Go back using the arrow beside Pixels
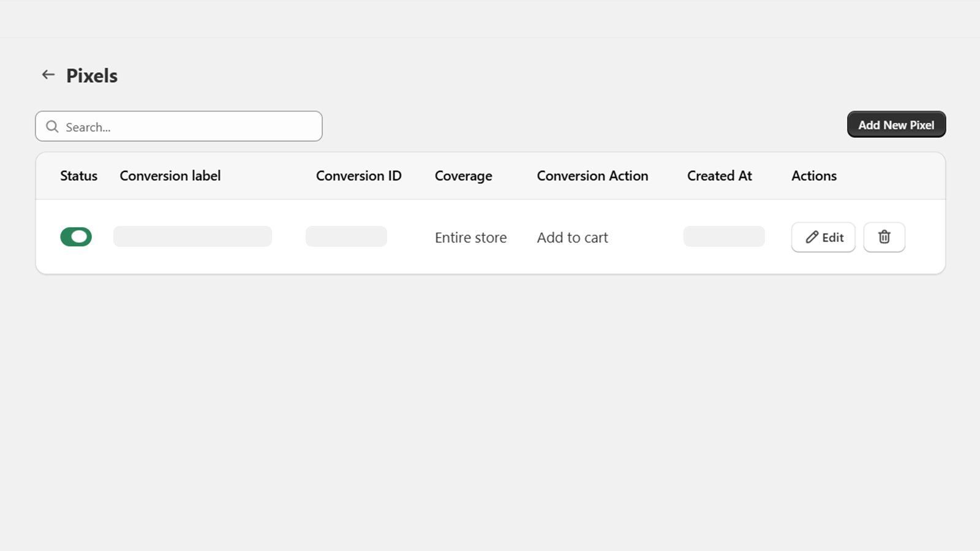The height and width of the screenshot is (551, 980). click(x=48, y=75)
